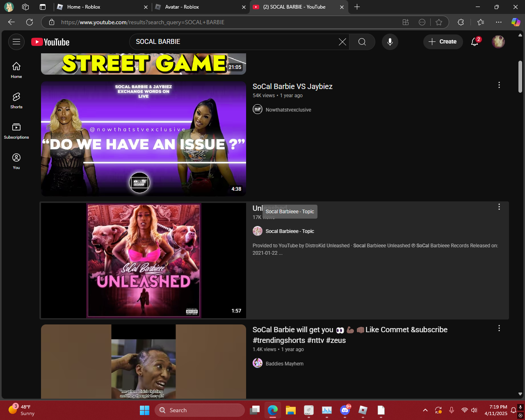Open Discord from the taskbar
The image size is (525, 420).
[345, 410]
